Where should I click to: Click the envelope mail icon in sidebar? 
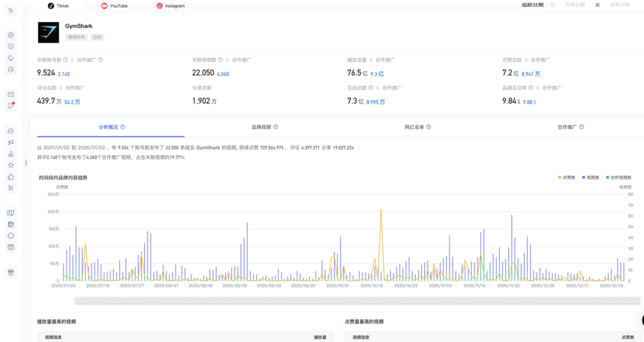[10, 94]
